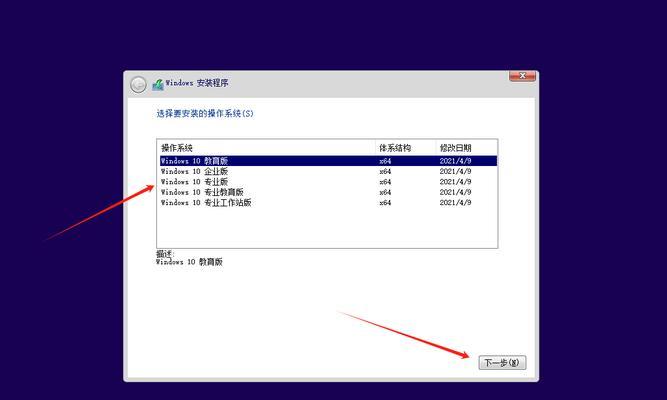Close the Windows installer dialog
This screenshot has height=400, width=667.
[522, 76]
